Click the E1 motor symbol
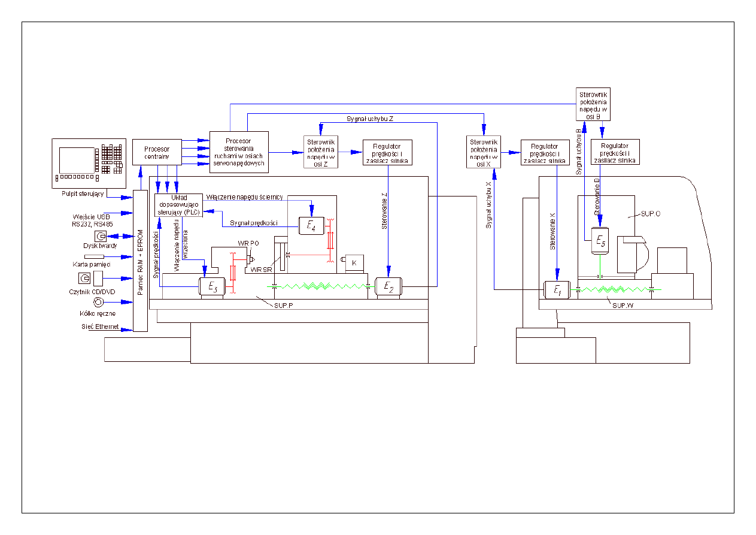 [557, 290]
